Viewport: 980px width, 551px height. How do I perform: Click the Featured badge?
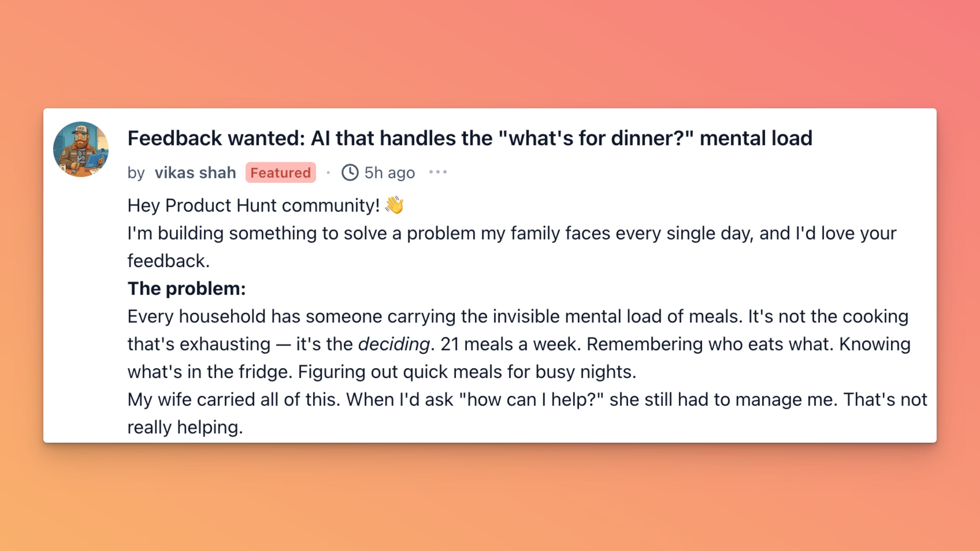point(280,173)
